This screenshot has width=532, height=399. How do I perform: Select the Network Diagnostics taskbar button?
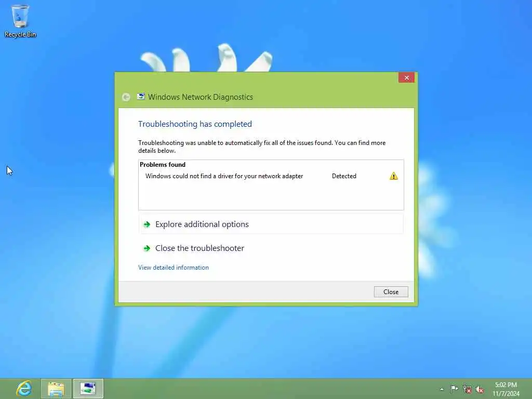[88, 389]
